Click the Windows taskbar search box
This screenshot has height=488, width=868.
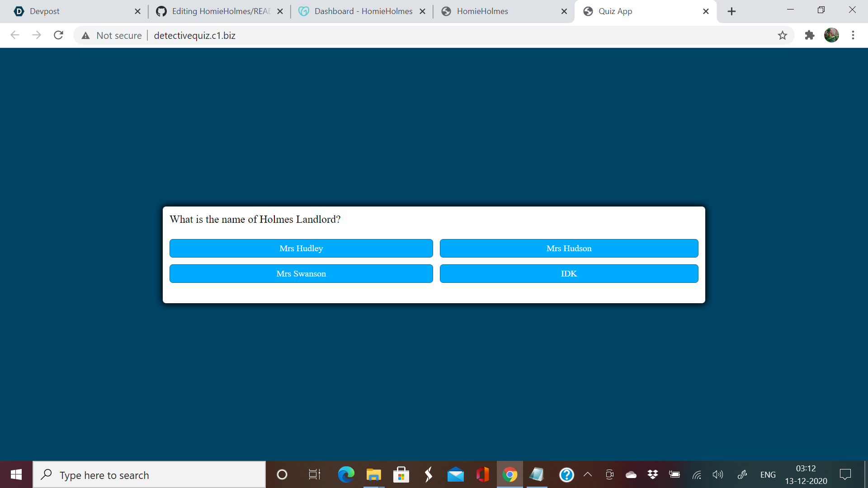pyautogui.click(x=149, y=475)
